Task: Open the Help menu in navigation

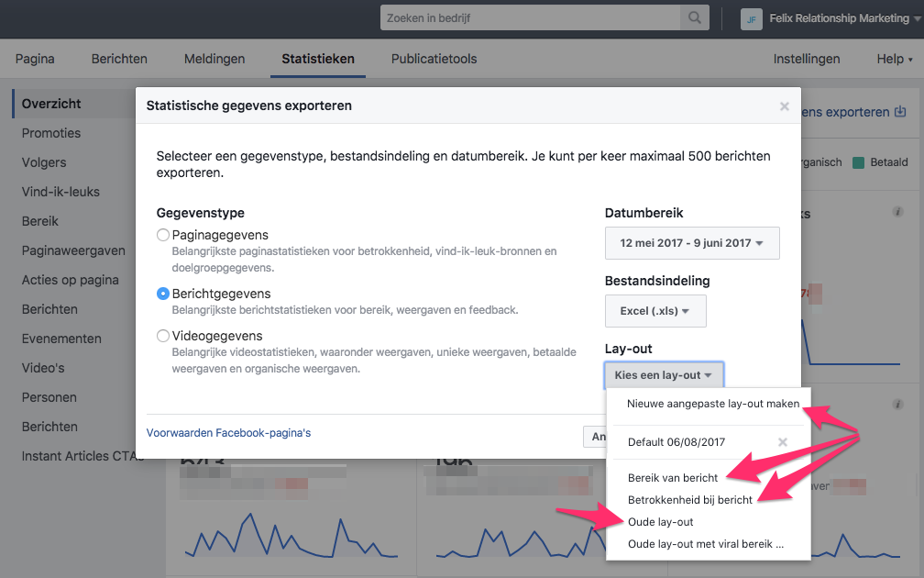Action: coord(894,59)
